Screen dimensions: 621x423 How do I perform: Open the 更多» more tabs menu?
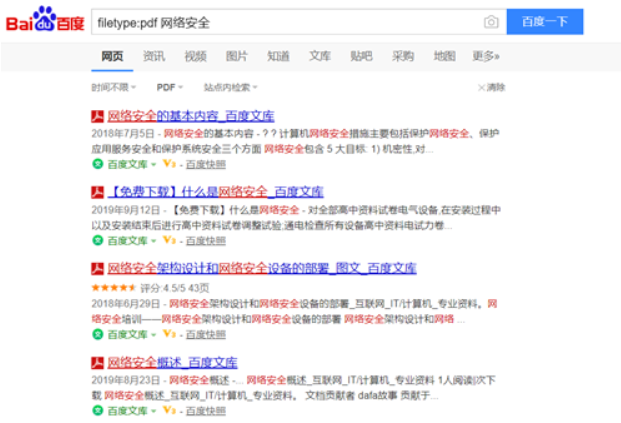[486, 56]
